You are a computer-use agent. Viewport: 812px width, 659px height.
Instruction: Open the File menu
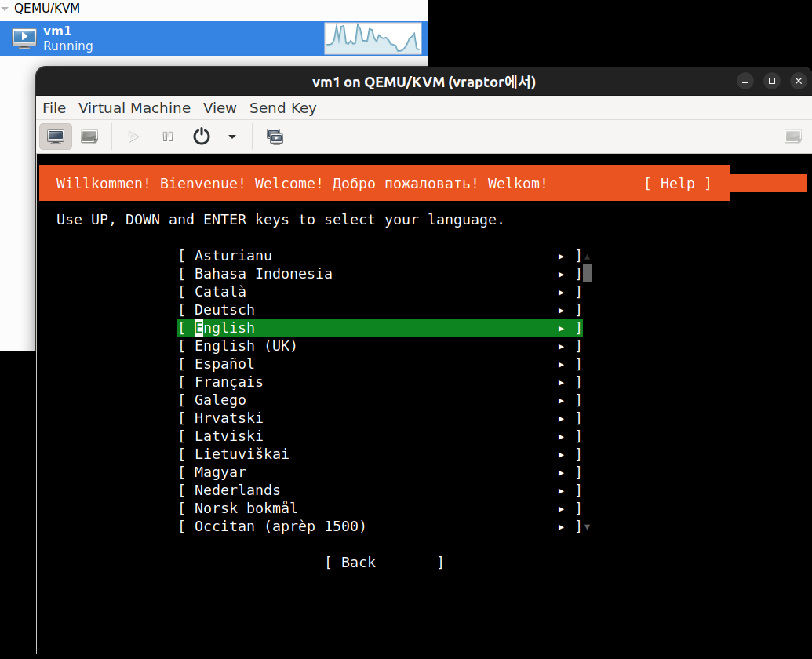point(54,107)
